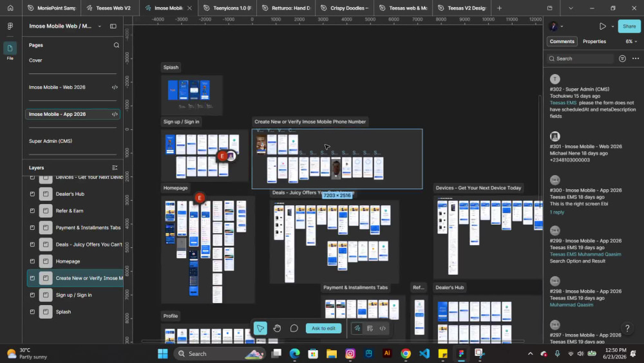The height and width of the screenshot is (363, 644).
Task: Open the Figma home tab
Action: 10,8
